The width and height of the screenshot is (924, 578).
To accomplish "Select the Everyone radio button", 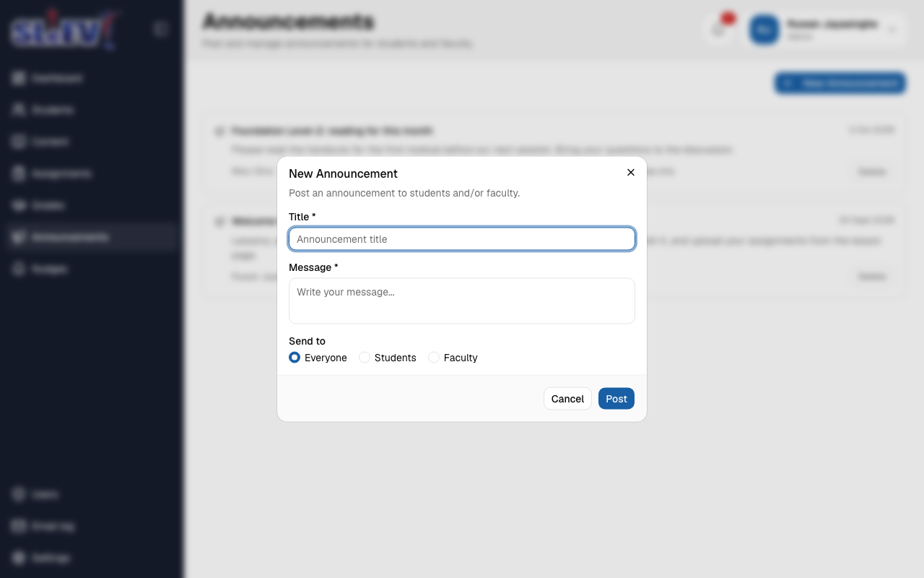I will (295, 358).
